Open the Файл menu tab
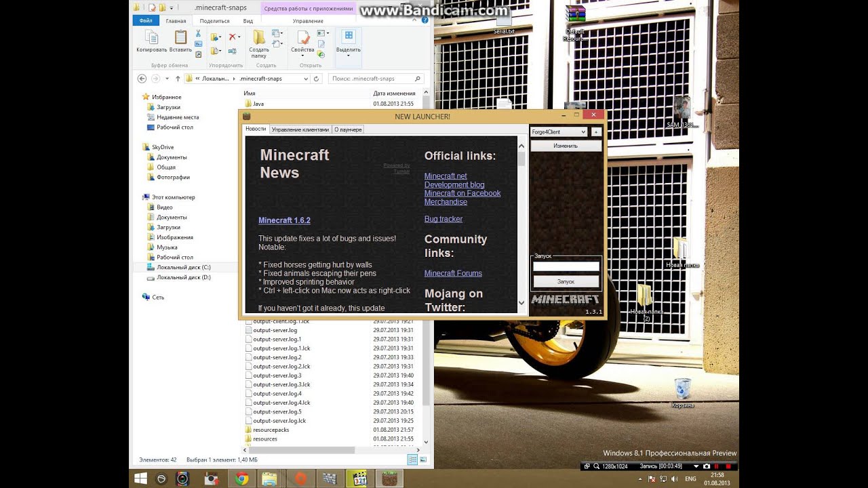The image size is (868, 488). (x=145, y=21)
